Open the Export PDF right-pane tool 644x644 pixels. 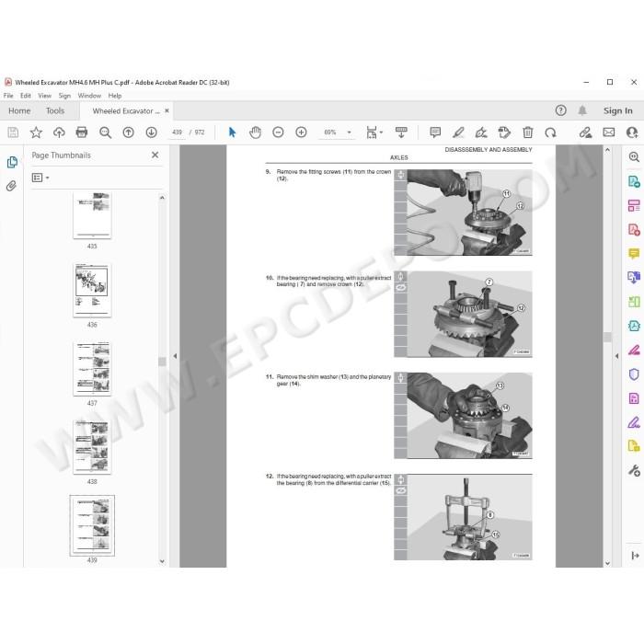(x=634, y=181)
